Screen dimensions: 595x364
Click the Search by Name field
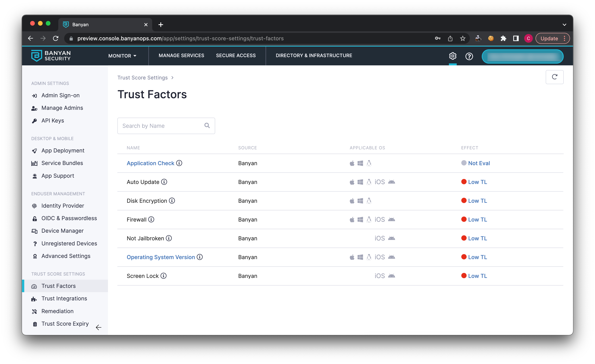(162, 126)
